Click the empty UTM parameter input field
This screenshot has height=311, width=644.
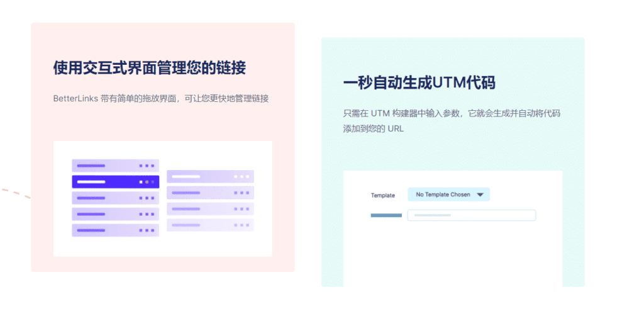[472, 215]
